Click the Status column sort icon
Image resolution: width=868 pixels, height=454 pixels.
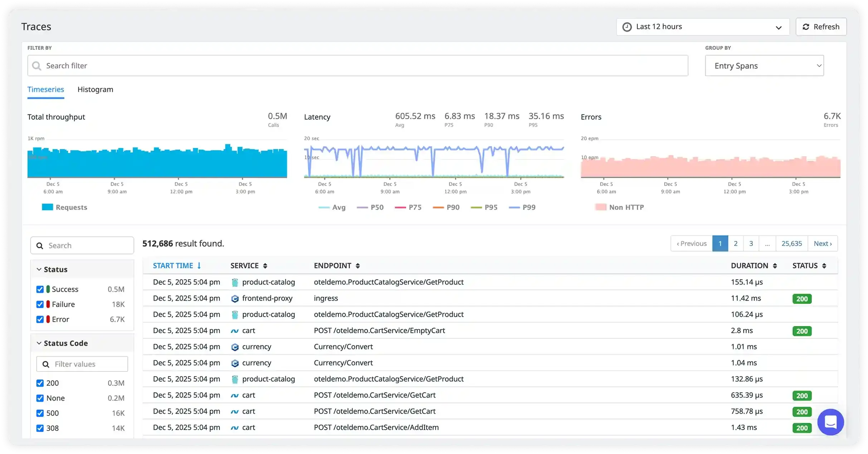(x=824, y=266)
